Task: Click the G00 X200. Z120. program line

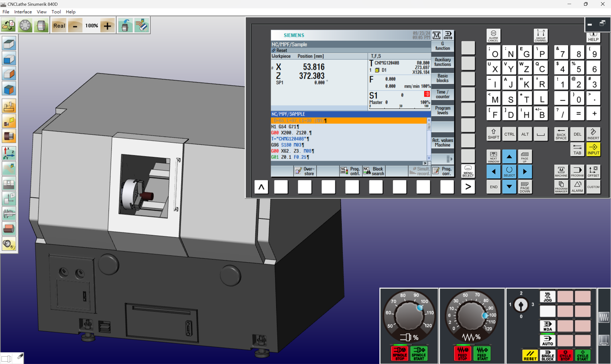Action: click(349, 133)
